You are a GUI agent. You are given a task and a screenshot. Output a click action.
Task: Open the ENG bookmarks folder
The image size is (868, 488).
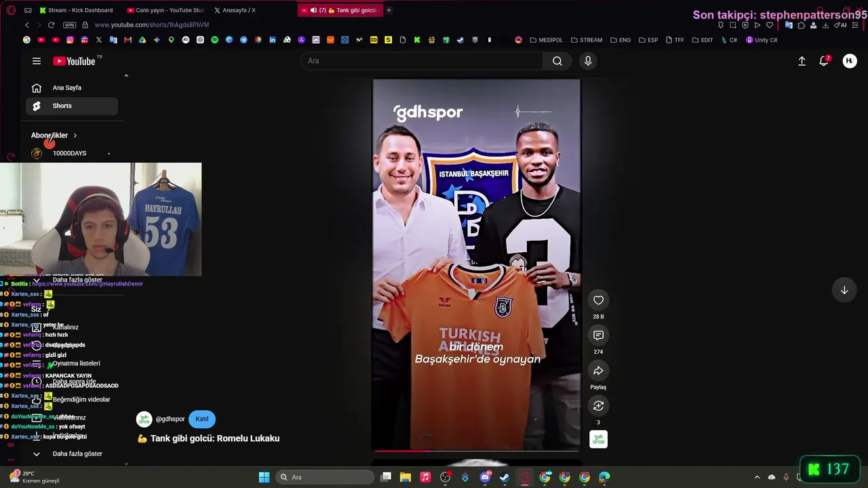tap(620, 40)
